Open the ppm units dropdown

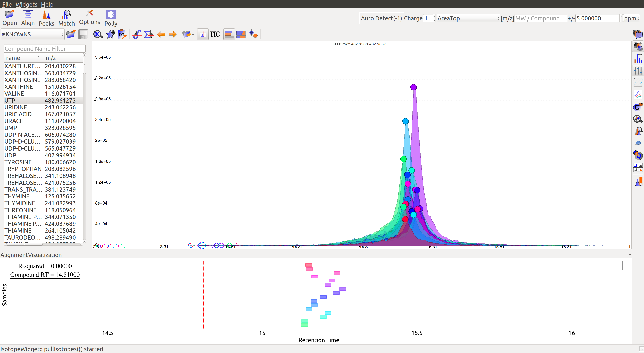point(632,18)
